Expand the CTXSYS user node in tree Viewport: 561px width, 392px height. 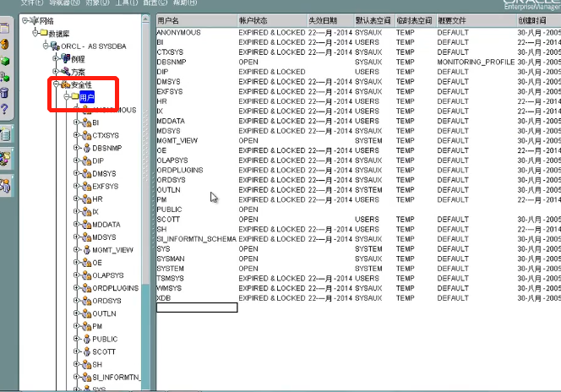(76, 135)
